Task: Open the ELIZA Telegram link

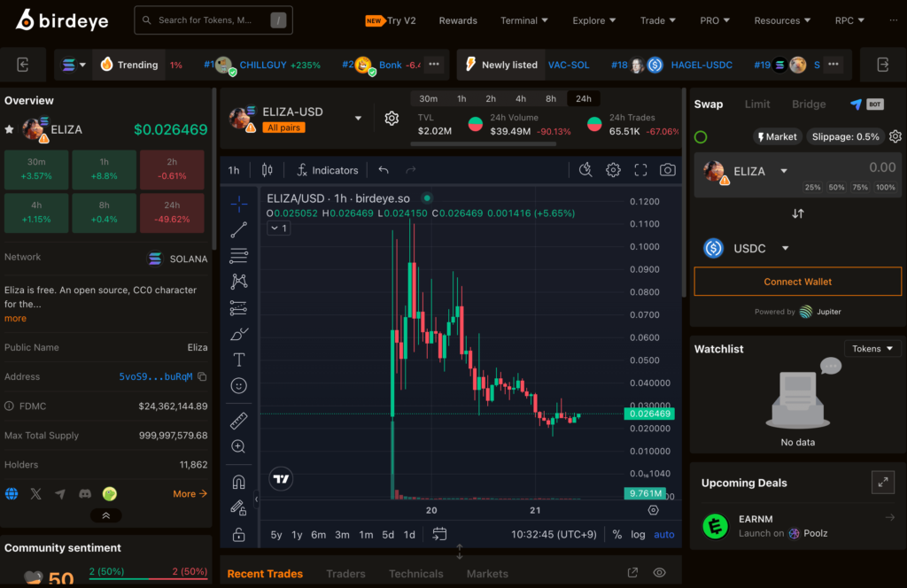Action: (60, 494)
